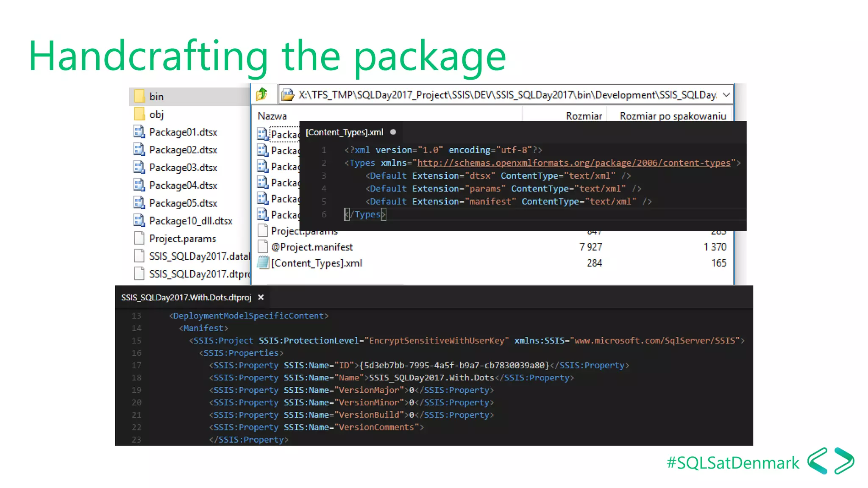The height and width of the screenshot is (488, 868).
Task: Select Package01.dtsx file name
Action: tap(183, 132)
